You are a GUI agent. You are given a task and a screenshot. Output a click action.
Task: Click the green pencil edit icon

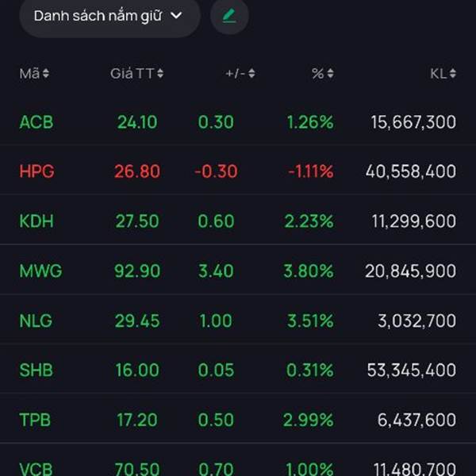pos(229,16)
